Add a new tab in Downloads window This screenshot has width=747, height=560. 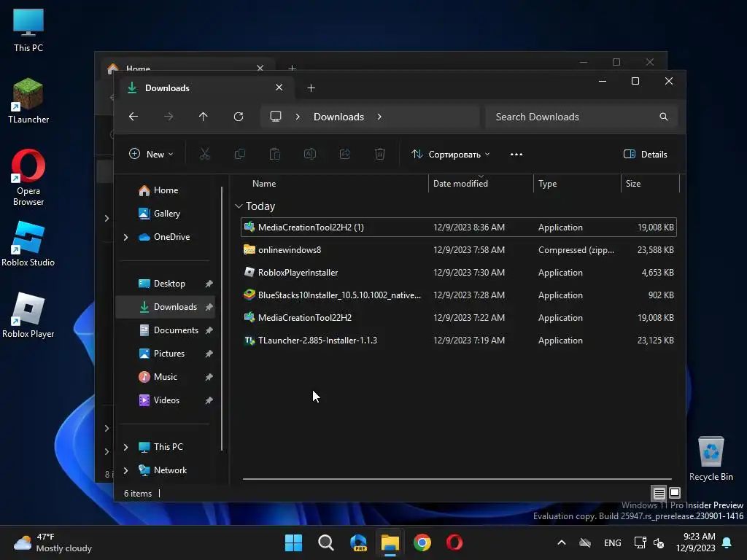(x=311, y=88)
